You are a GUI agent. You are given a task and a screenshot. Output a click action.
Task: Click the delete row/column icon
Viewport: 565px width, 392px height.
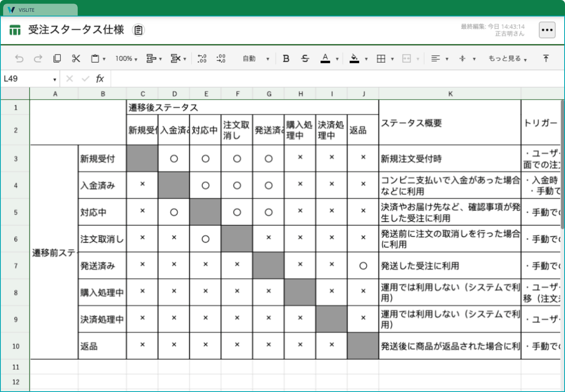click(x=175, y=59)
